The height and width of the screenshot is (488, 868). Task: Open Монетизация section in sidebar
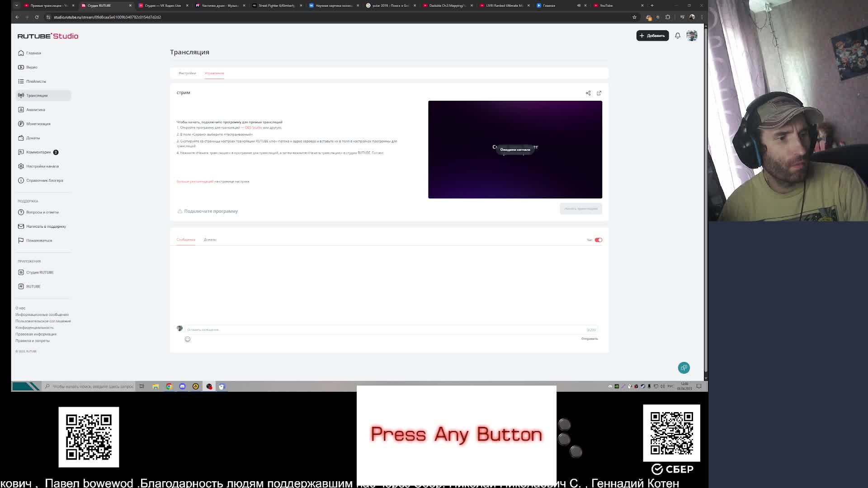point(38,124)
